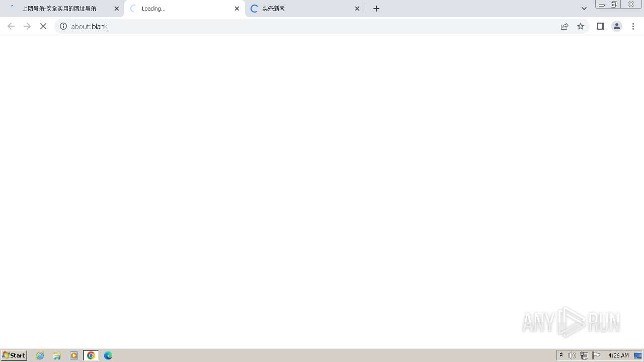Select the Loading... tab
Viewport: 644px width, 362px height.
[x=185, y=9]
